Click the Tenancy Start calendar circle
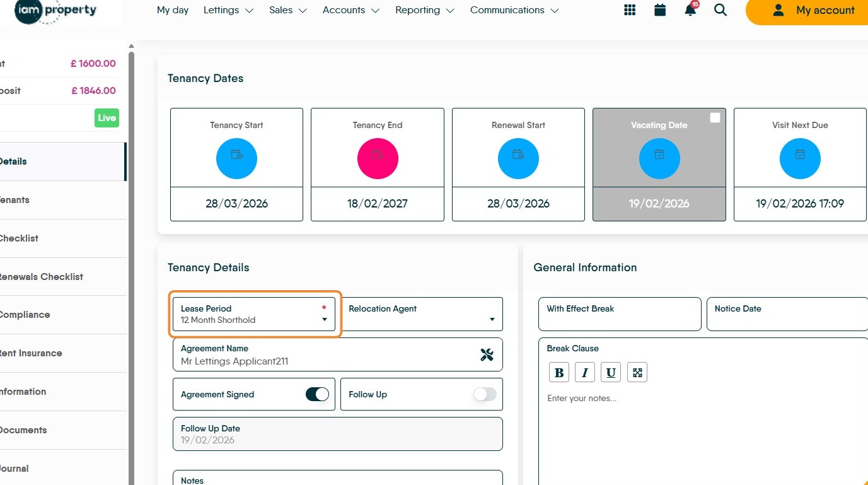Screen dimensions: 868x485 [x=236, y=158]
